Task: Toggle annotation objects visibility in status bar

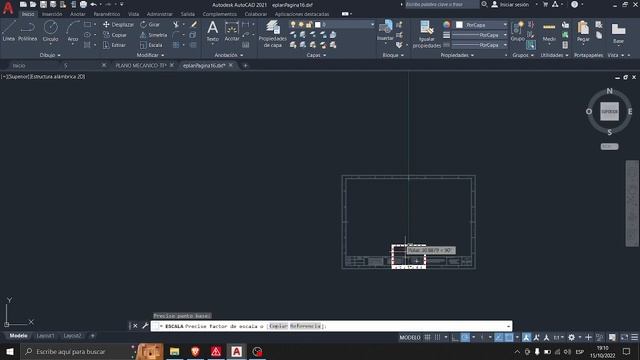Action: pos(527,337)
